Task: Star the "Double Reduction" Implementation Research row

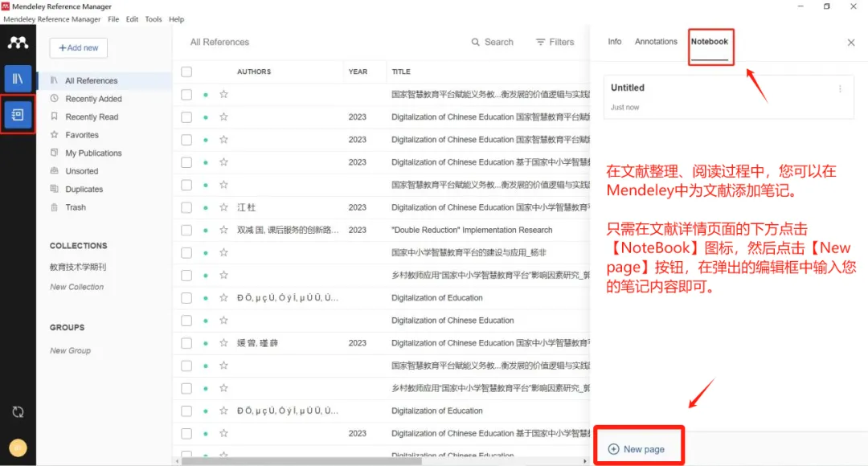Action: [223, 231]
